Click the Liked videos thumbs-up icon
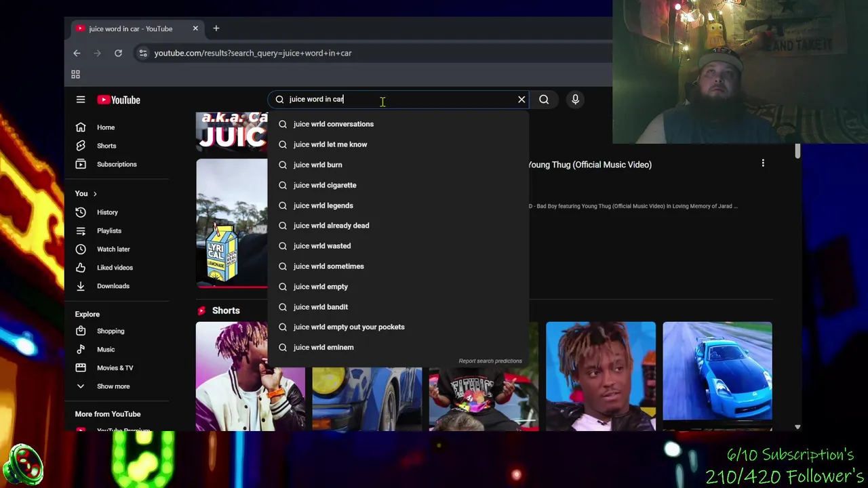Screen dimensions: 868x488 (x=81, y=268)
